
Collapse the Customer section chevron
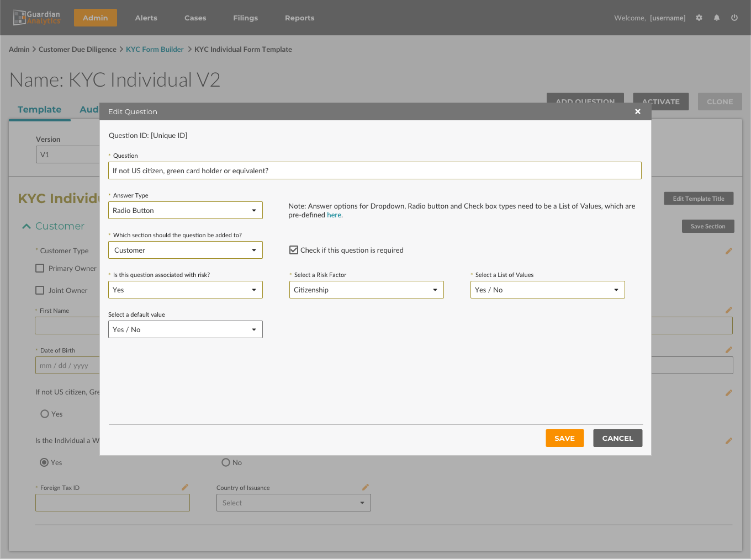pos(26,226)
